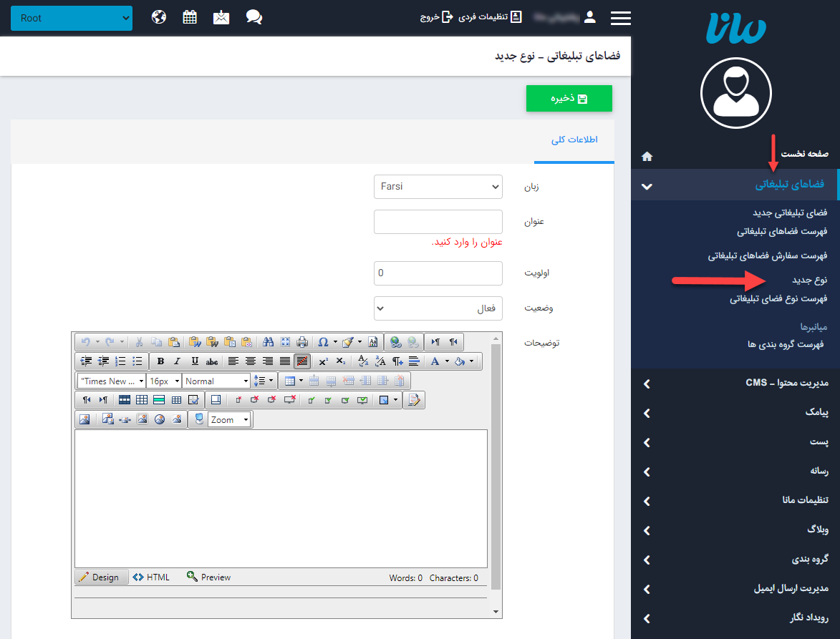Open the Times New font family dropdown

[112, 381]
